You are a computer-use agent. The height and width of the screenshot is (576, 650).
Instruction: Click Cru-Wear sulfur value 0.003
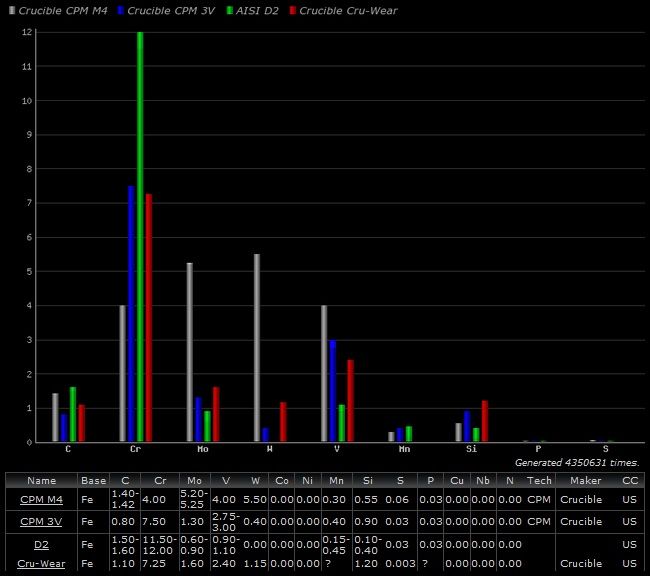(400, 563)
